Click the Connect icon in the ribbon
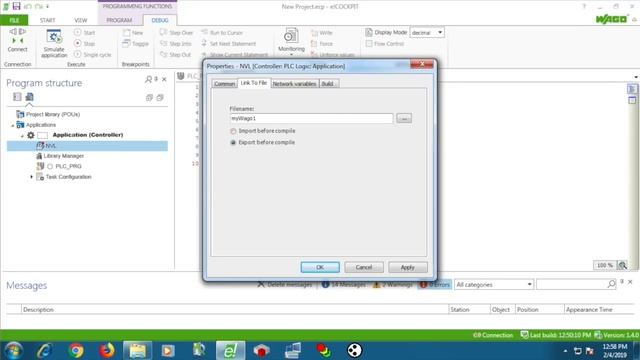This screenshot has height=360, width=640. pyautogui.click(x=17, y=40)
